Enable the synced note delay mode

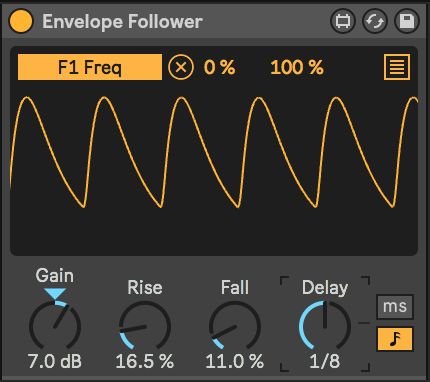coord(395,338)
